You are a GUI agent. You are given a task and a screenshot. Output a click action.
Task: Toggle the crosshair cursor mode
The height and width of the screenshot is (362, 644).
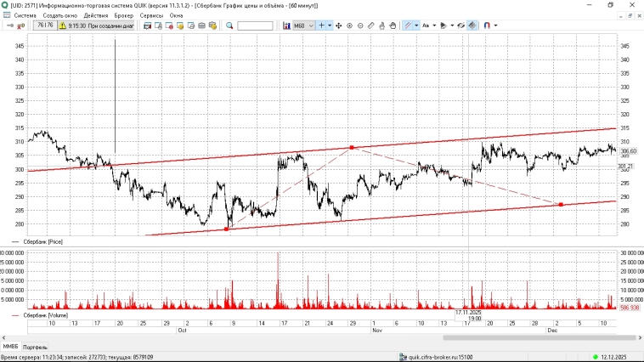(320, 25)
